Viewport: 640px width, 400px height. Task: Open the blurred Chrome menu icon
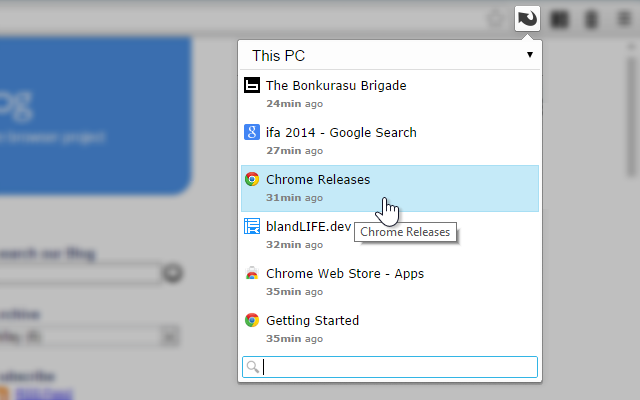coord(624,19)
